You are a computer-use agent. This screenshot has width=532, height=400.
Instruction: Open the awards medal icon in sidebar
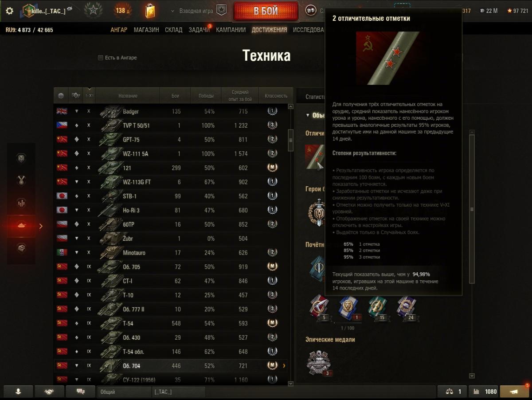[x=21, y=180]
